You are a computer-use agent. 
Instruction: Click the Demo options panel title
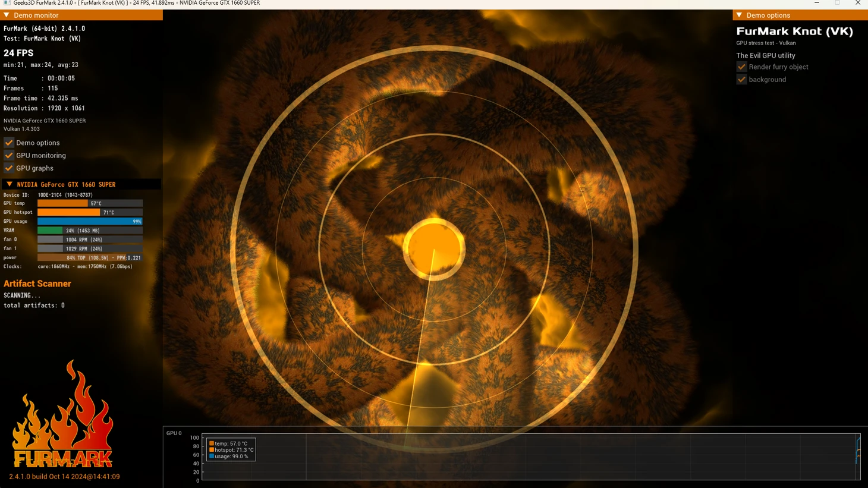click(768, 15)
